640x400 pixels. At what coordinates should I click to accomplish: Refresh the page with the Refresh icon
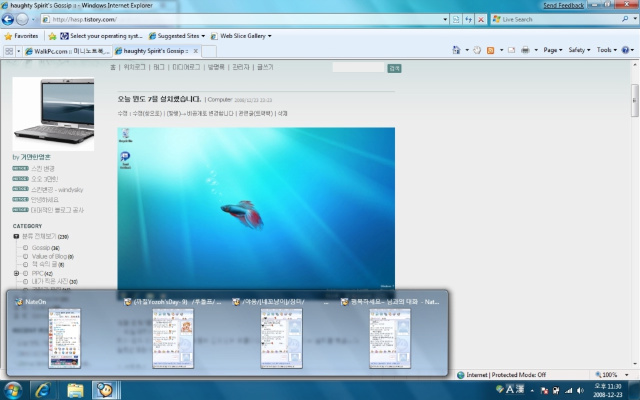click(469, 19)
